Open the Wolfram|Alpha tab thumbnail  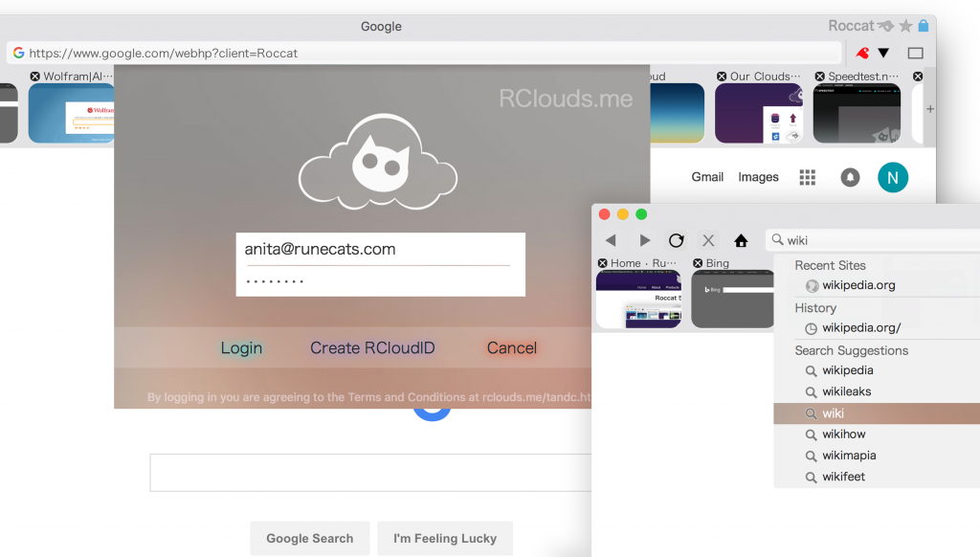(x=71, y=113)
